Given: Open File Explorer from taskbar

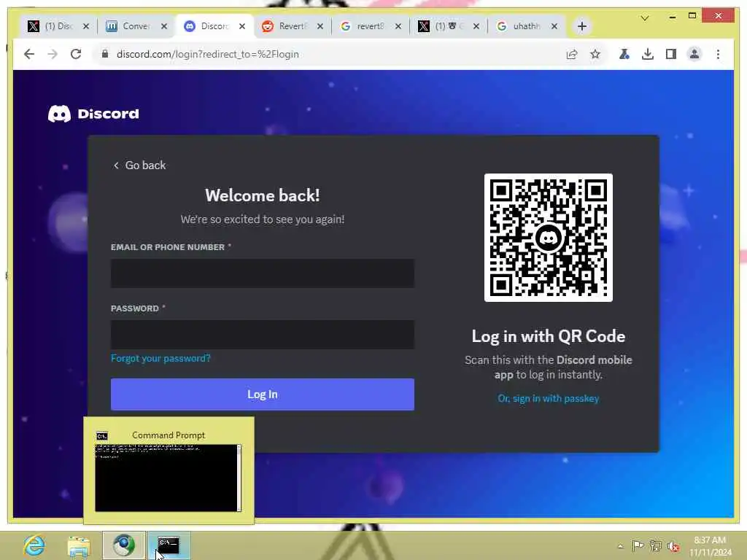Looking at the screenshot, I should pyautogui.click(x=79, y=545).
